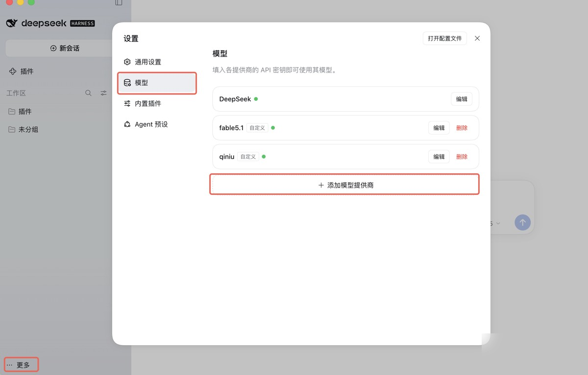The image size is (588, 375).
Task: Click the macOS green zoom button
Action: click(31, 2)
